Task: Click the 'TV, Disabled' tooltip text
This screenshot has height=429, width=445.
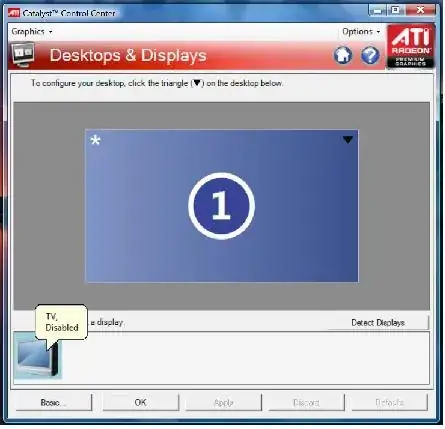Action: [x=62, y=322]
